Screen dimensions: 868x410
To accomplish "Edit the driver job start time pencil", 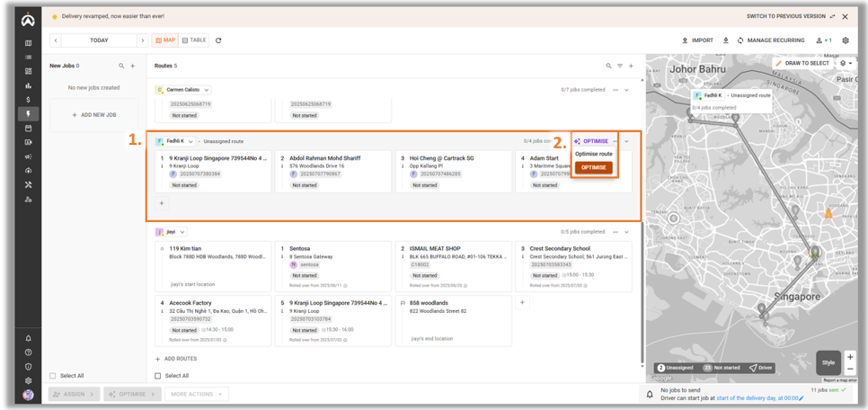I will pos(801,398).
